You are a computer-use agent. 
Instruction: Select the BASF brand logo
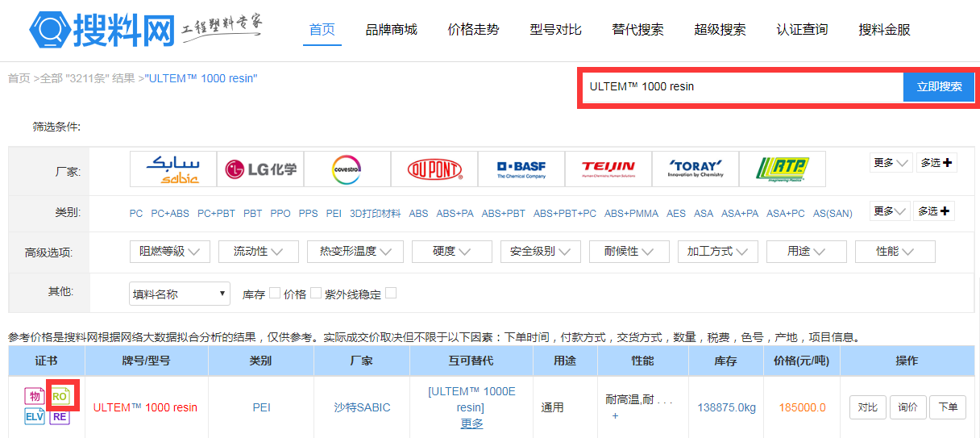(x=521, y=169)
